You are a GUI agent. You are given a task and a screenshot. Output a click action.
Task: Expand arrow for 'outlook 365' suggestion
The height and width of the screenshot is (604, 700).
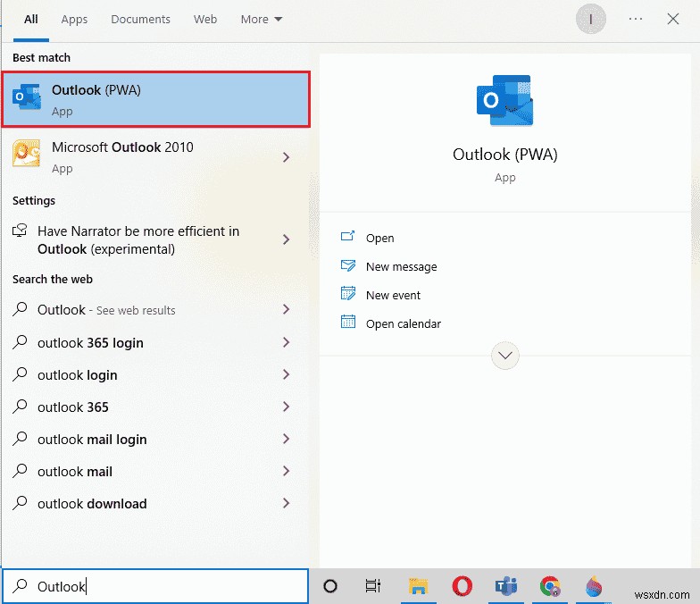pyautogui.click(x=286, y=407)
